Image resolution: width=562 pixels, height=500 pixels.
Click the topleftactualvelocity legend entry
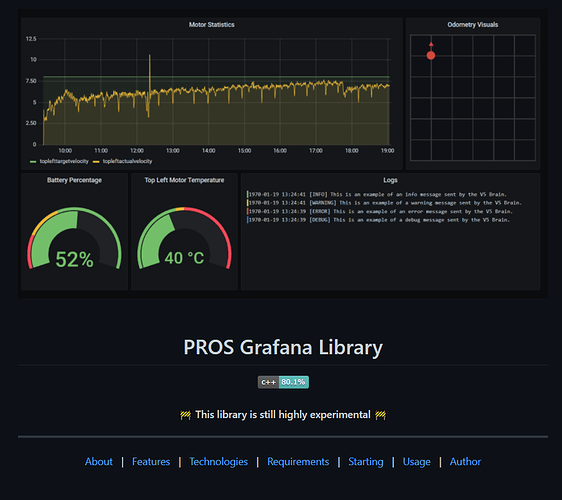coord(123,161)
